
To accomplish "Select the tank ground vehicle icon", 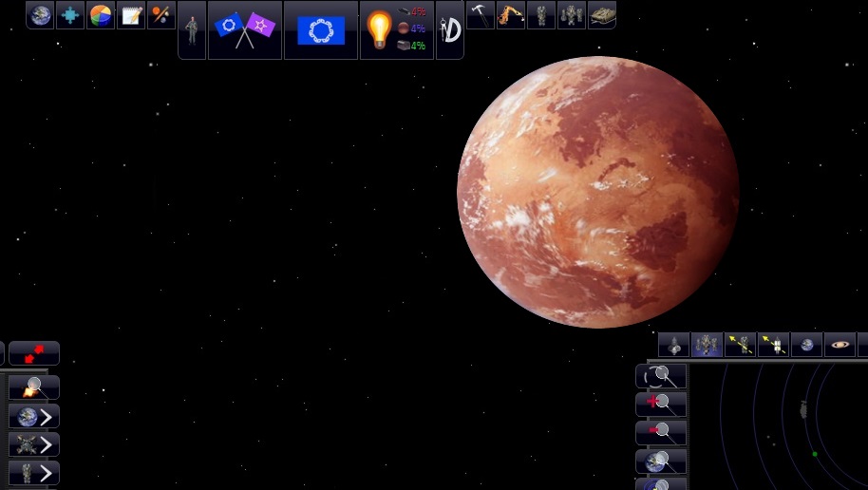I will [x=602, y=15].
